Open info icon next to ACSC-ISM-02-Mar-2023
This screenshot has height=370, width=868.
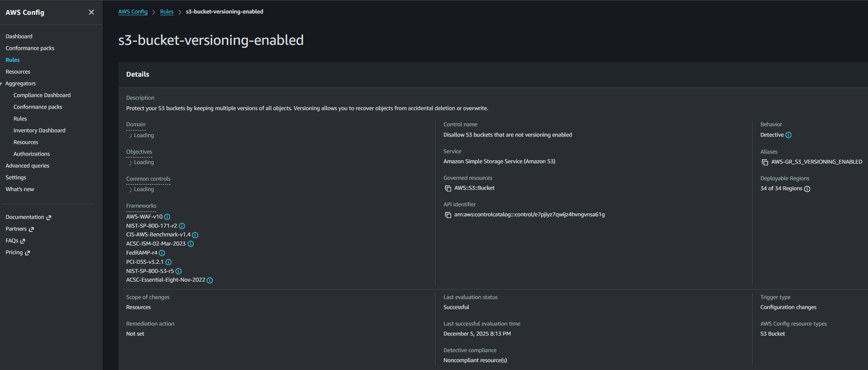point(191,244)
